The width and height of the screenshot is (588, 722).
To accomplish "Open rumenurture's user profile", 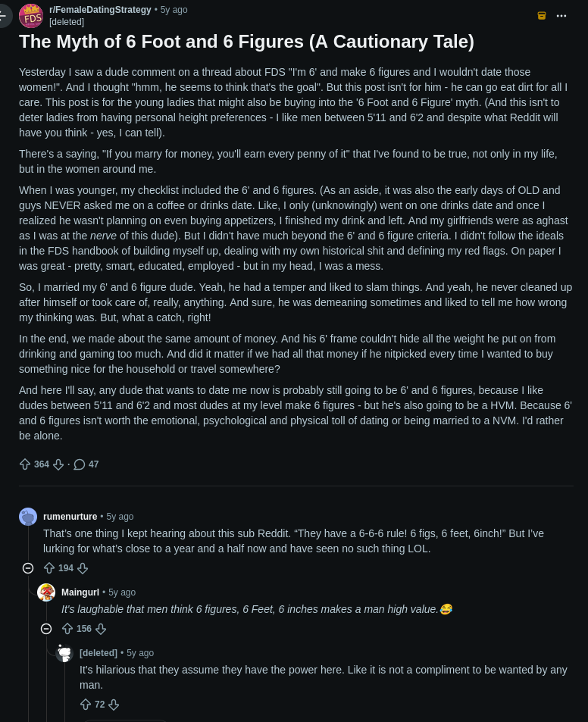I will pos(70,517).
